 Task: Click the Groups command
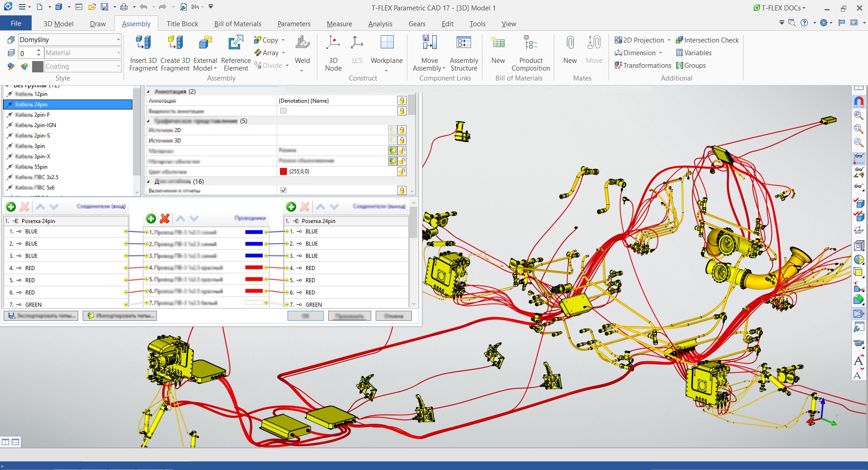[691, 66]
